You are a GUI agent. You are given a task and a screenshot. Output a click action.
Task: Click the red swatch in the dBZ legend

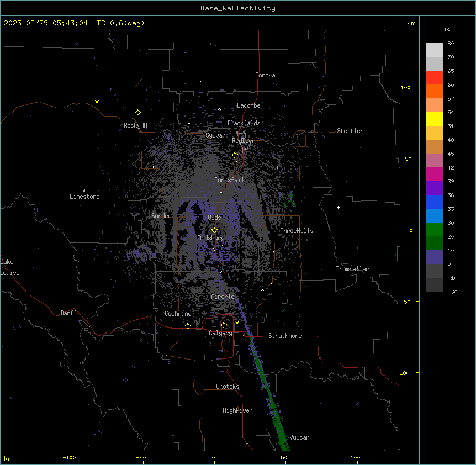tap(434, 78)
